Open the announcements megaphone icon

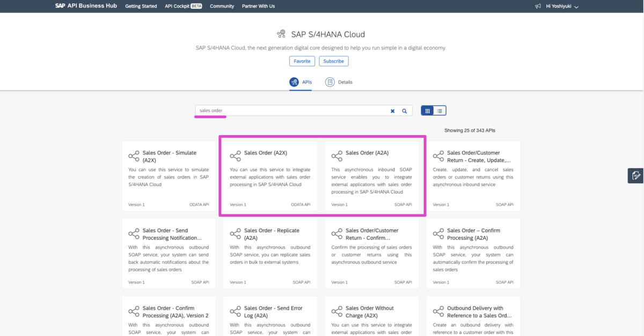click(538, 6)
